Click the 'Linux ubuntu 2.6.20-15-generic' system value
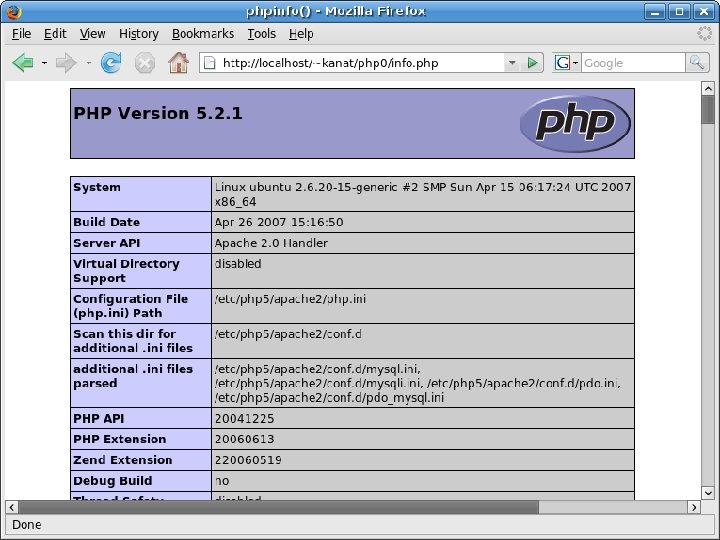Image resolution: width=720 pixels, height=540 pixels. click(422, 194)
